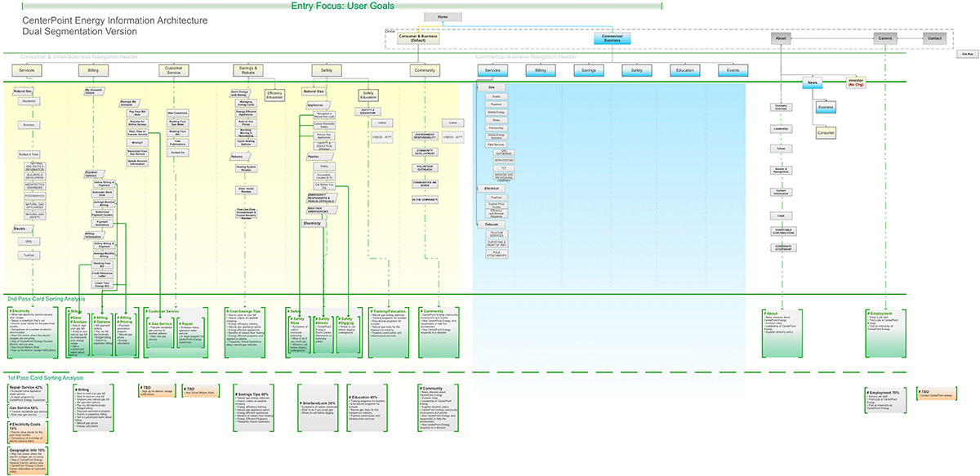Select the Customer Service navigation node

[173, 71]
